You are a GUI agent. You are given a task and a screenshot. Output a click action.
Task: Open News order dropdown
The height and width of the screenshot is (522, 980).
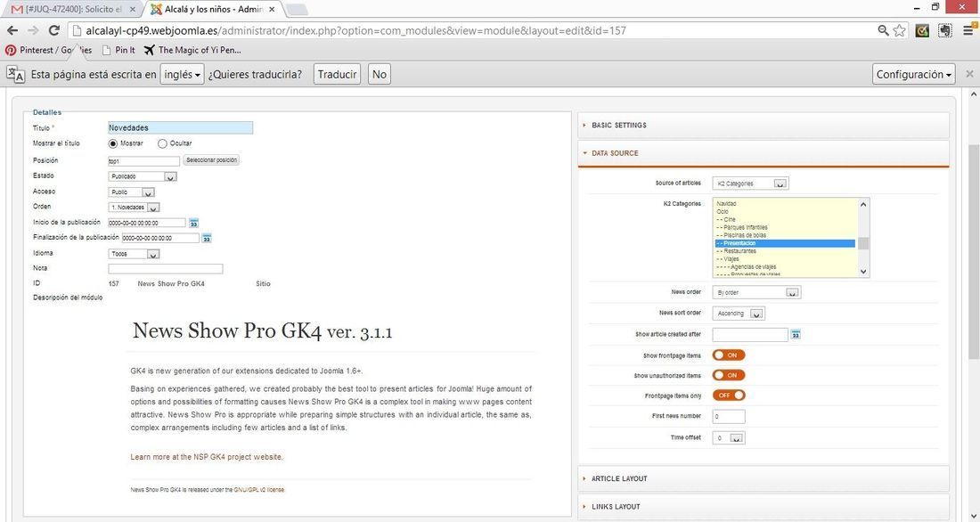756,292
